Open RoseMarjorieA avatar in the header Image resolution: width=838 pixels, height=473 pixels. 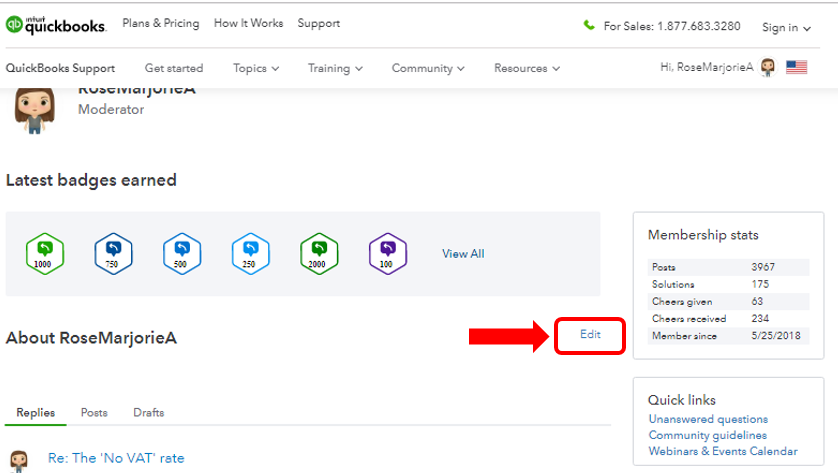click(768, 67)
